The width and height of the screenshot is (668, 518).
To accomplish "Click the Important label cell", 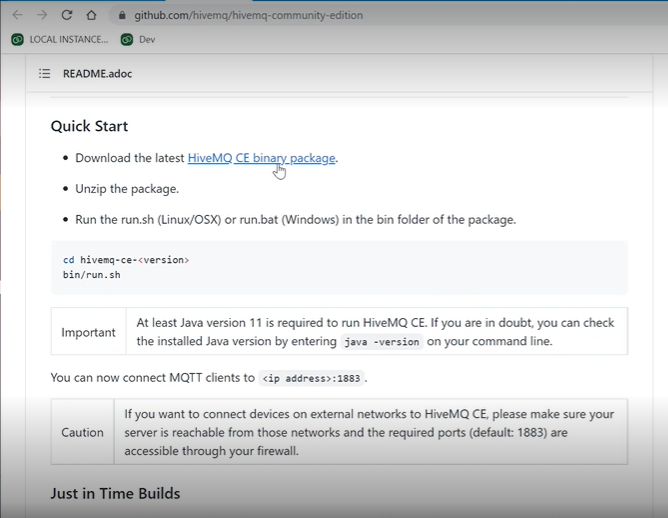I will pos(89,331).
